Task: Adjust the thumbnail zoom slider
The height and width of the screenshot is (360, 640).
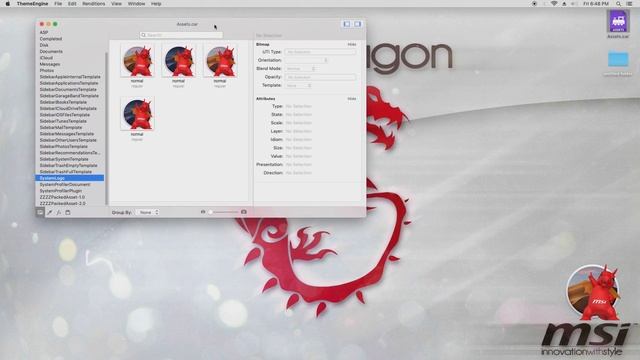Action: click(224, 212)
